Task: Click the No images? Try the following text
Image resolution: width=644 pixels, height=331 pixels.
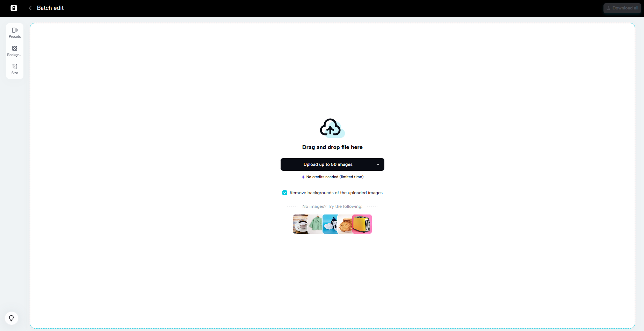Action: coord(332,206)
